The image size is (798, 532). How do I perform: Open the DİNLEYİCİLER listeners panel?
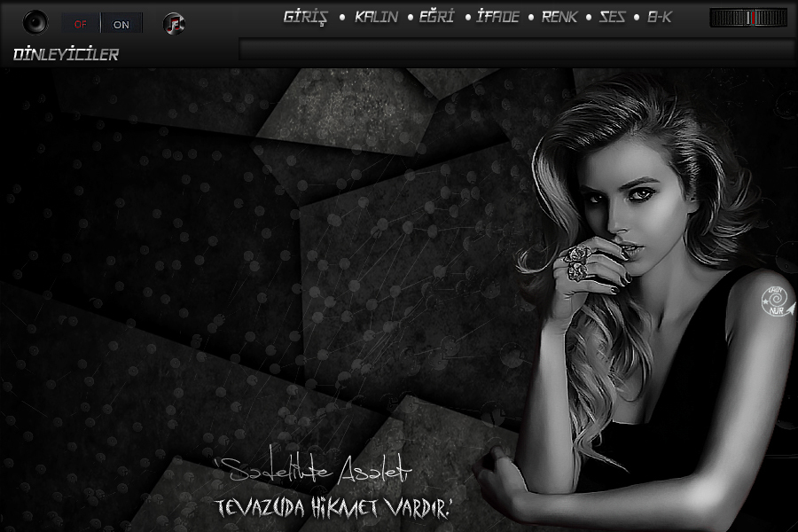coord(66,55)
